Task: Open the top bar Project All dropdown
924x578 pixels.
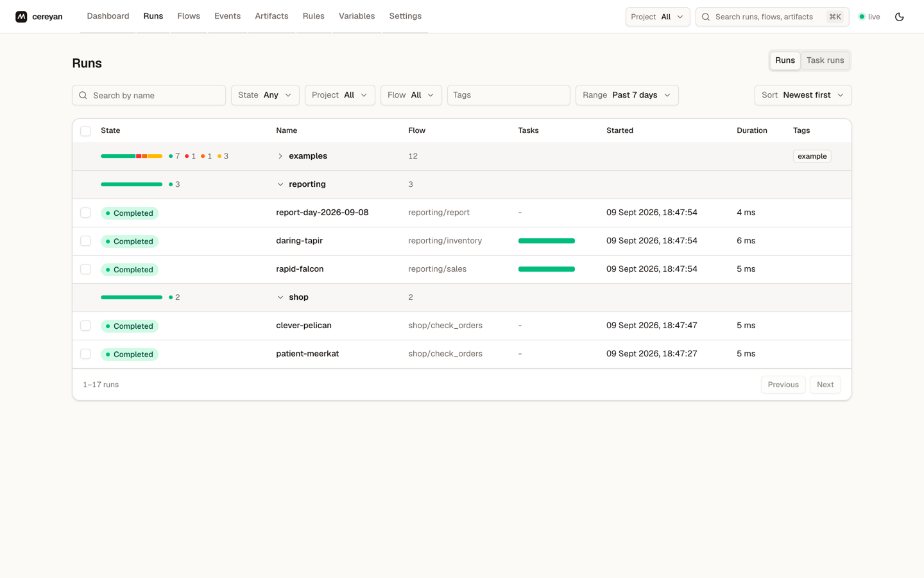Action: [658, 17]
